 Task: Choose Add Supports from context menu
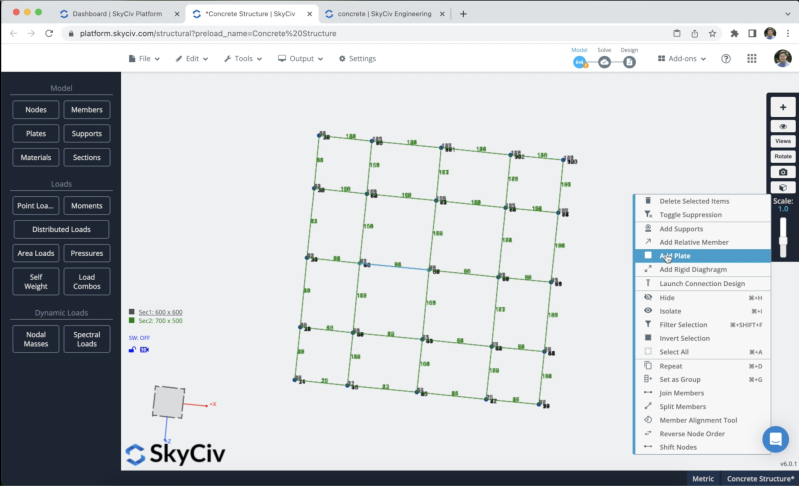[703, 229]
